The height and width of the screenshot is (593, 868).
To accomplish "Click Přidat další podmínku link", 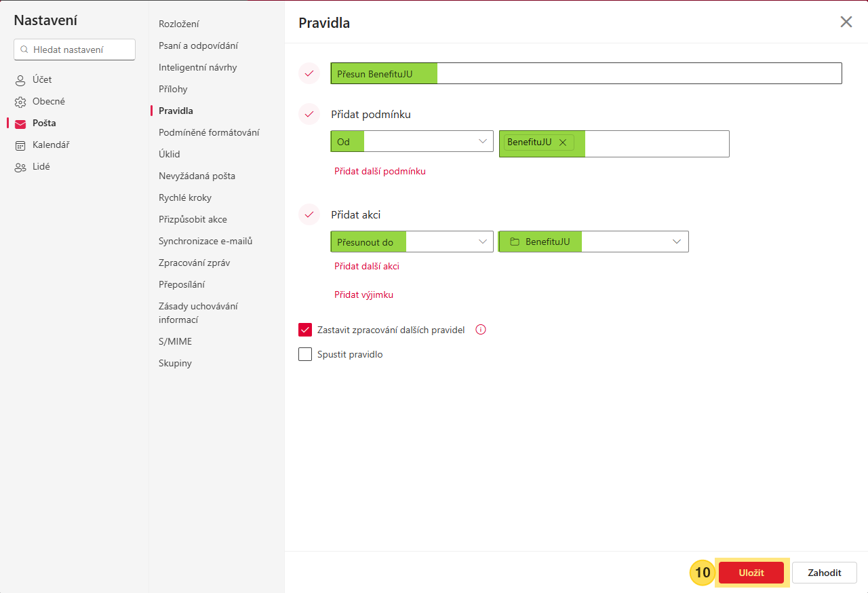I will click(x=380, y=171).
